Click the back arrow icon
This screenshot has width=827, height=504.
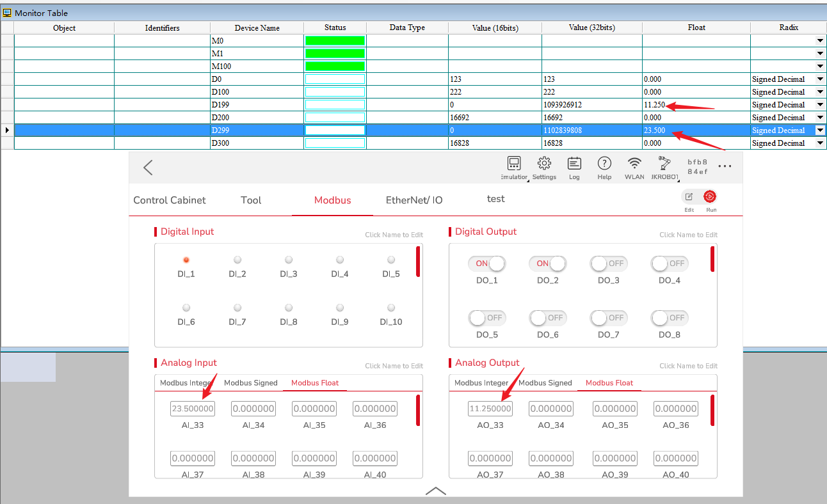(x=148, y=168)
